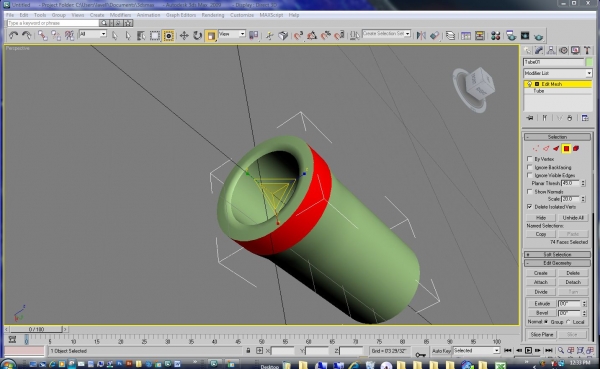Click the Undo arrow in the toolbar
This screenshot has width=600, height=369.
(13, 36)
